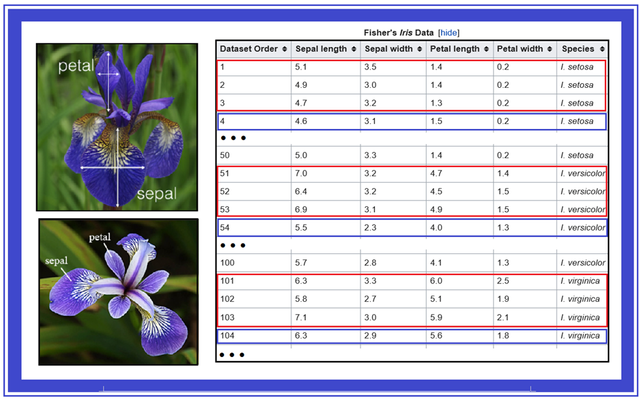Screen dimensions: 640x400
Task: Click sepal length 4.6 in row 4
Action: pos(301,121)
